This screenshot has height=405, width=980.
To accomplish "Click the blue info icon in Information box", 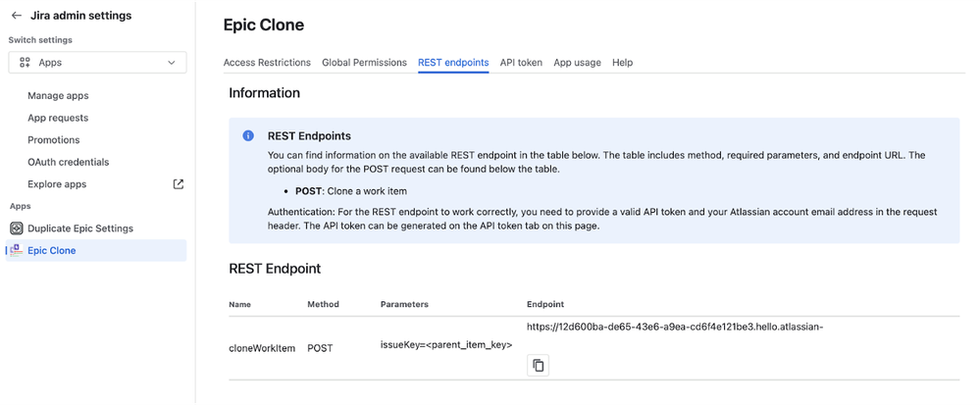I will pos(248,136).
